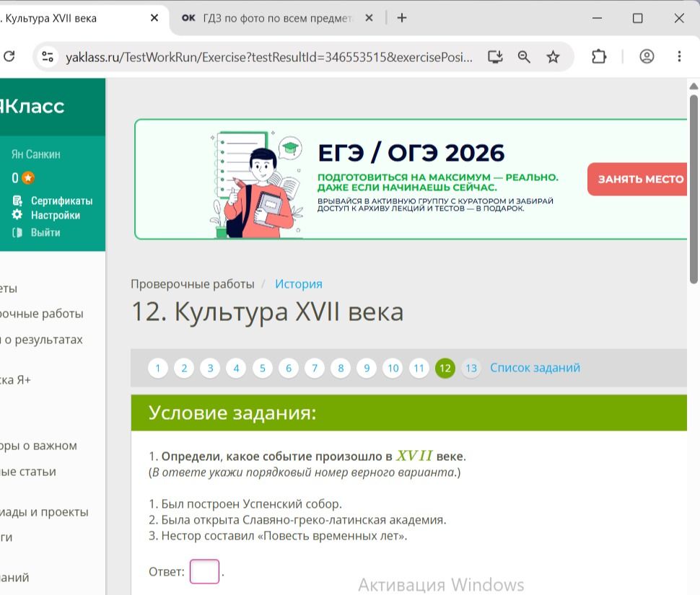Open a new browser tab
Image resolution: width=700 pixels, height=595 pixels.
click(402, 18)
